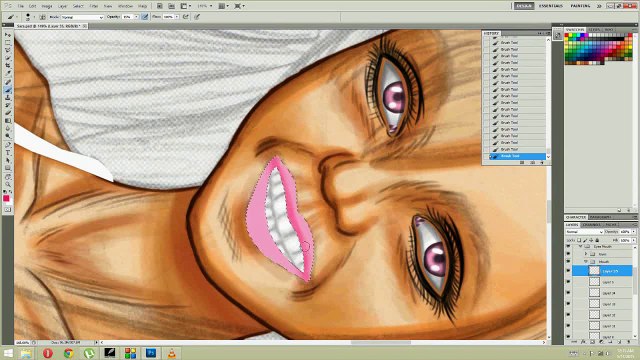Viewport: 640px width, 360px height.
Task: Create new snapshot in History panel
Action: [532, 162]
